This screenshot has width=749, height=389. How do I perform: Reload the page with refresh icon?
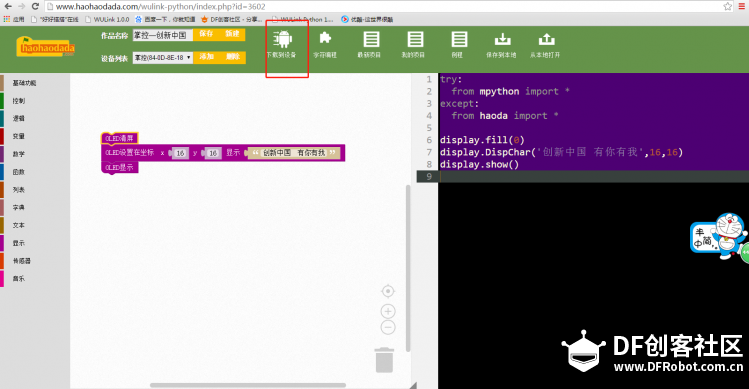pyautogui.click(x=35, y=6)
